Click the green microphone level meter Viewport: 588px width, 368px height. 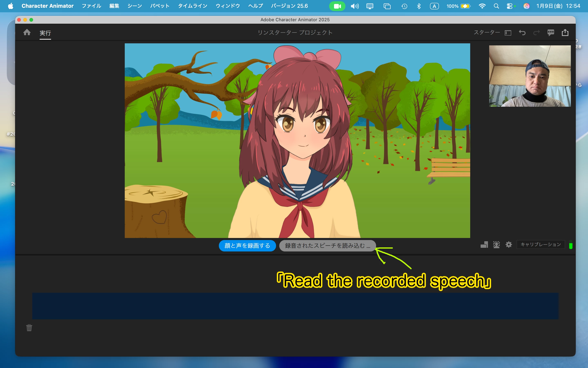(570, 245)
